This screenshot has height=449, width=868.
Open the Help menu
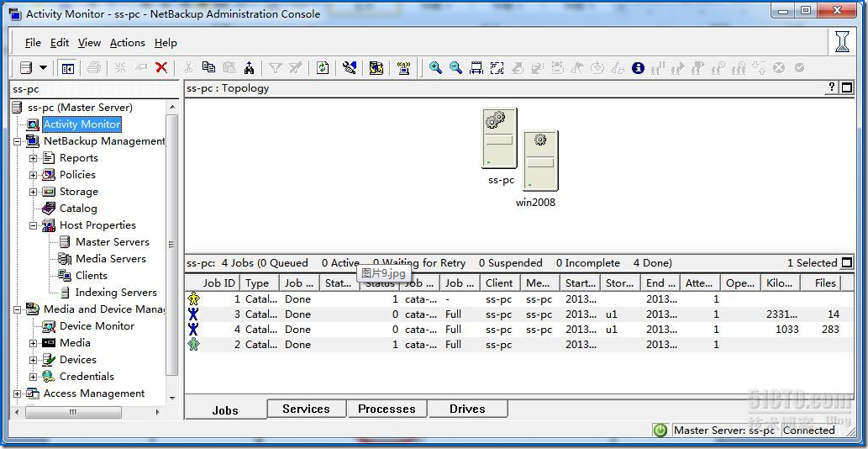(166, 43)
